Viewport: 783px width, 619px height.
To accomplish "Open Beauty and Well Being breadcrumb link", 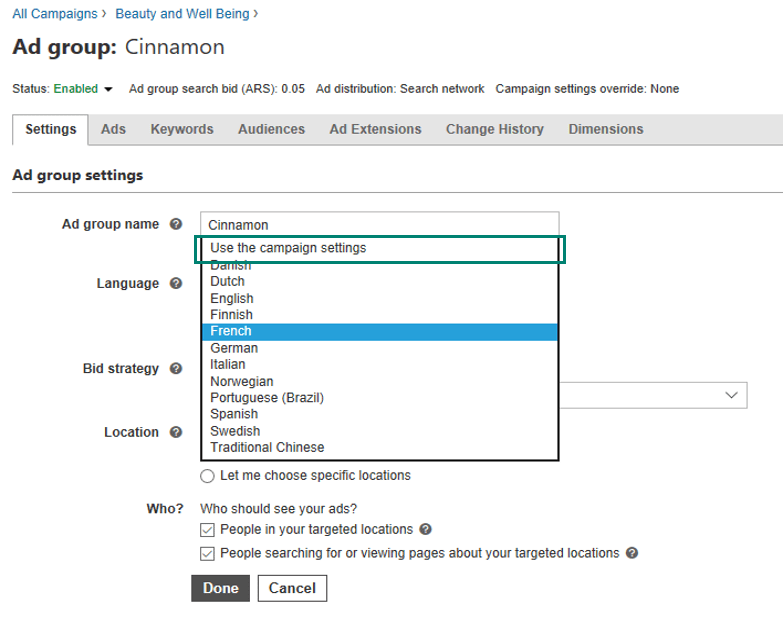I will (182, 14).
